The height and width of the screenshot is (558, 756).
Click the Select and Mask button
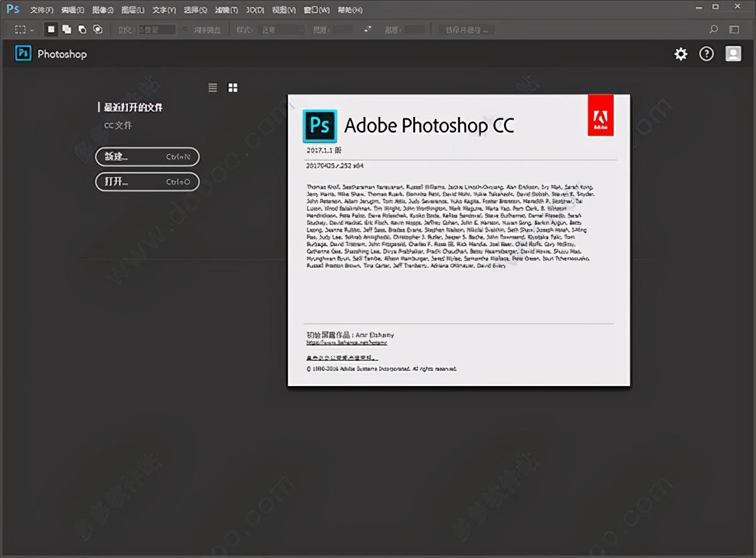click(x=467, y=30)
